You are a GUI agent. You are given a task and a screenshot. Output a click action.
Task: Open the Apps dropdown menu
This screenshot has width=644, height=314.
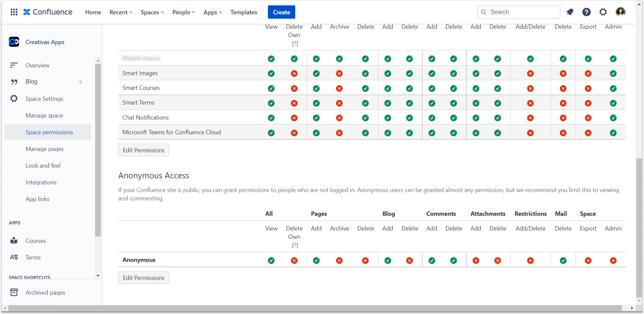213,12
